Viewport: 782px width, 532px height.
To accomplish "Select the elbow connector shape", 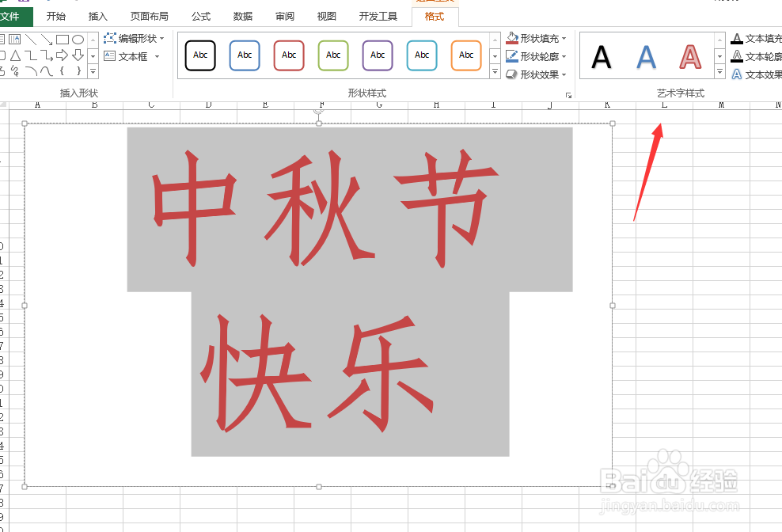I will (31, 55).
